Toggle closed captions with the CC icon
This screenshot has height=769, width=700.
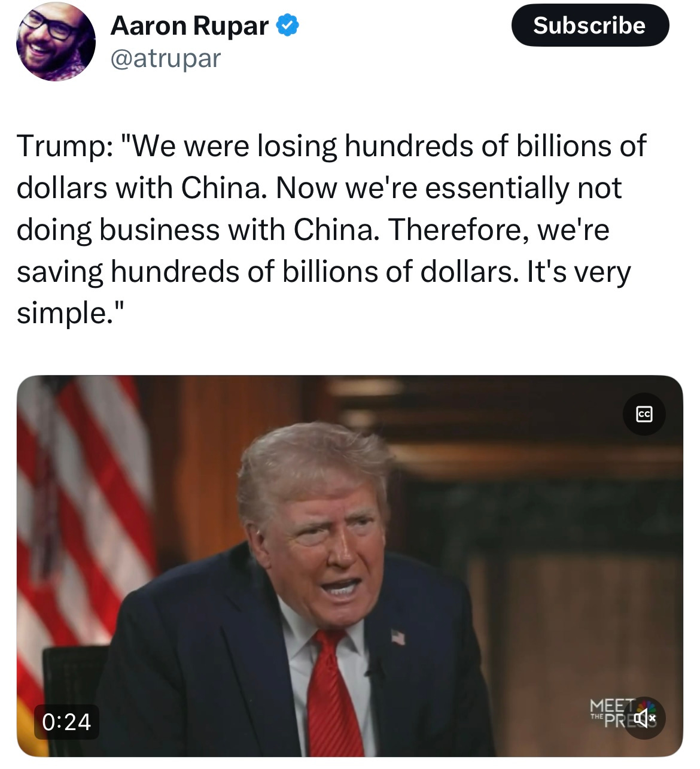coord(644,414)
